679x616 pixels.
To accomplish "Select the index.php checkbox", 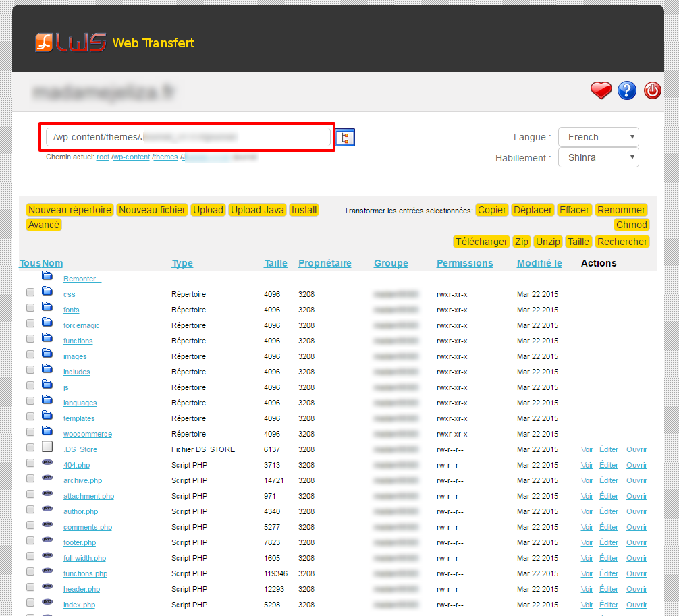I will [30, 603].
